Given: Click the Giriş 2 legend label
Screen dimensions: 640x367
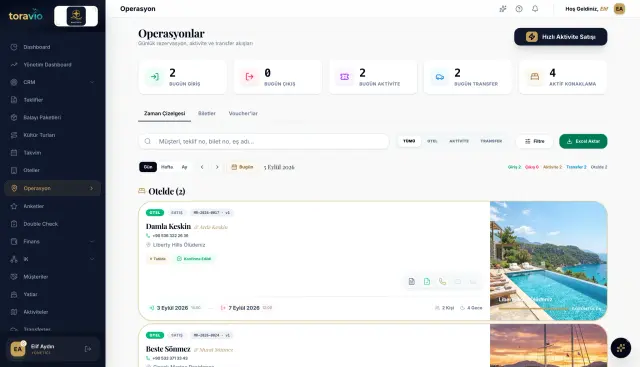Looking at the screenshot, I should tap(514, 167).
